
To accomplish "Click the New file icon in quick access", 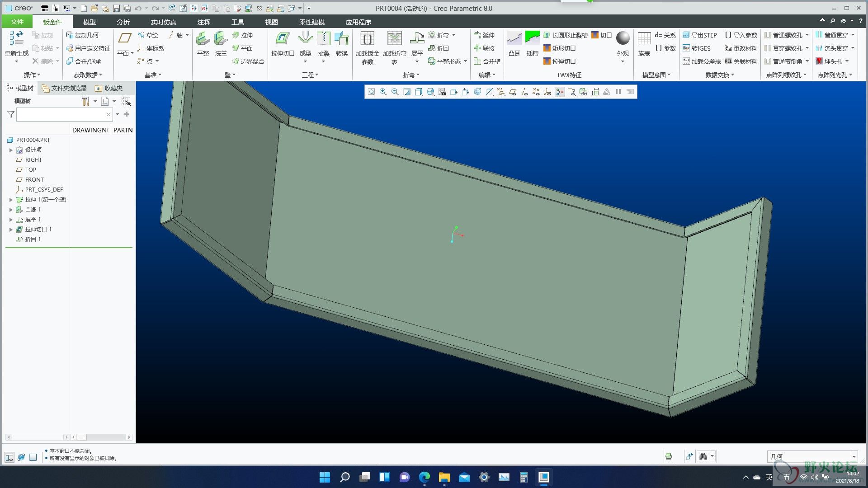I will pyautogui.click(x=84, y=8).
